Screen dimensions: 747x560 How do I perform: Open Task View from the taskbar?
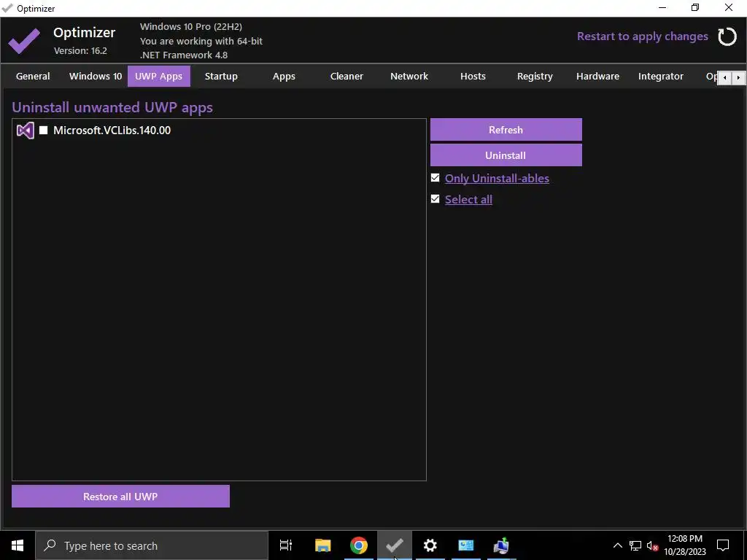click(286, 545)
